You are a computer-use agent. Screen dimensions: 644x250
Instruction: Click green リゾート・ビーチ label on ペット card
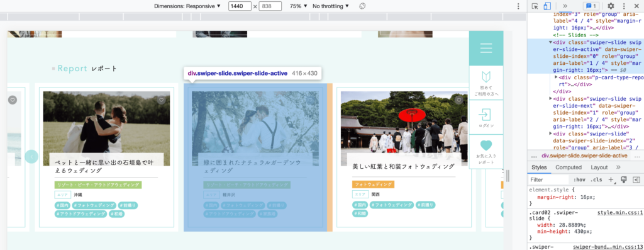98,185
